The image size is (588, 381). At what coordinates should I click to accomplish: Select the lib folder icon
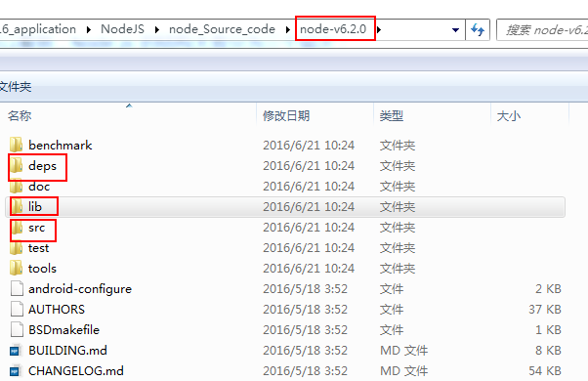pos(17,207)
